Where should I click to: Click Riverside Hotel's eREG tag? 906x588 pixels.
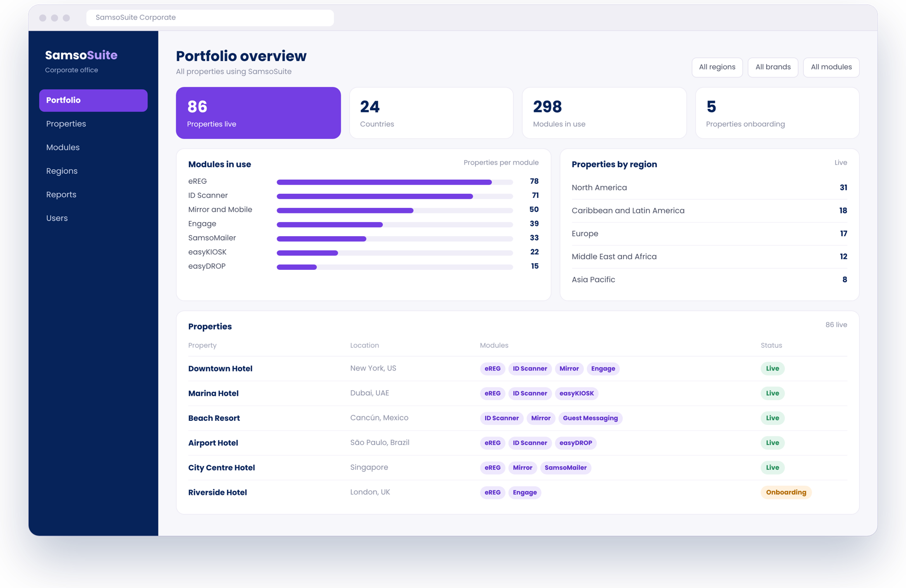[x=492, y=492]
